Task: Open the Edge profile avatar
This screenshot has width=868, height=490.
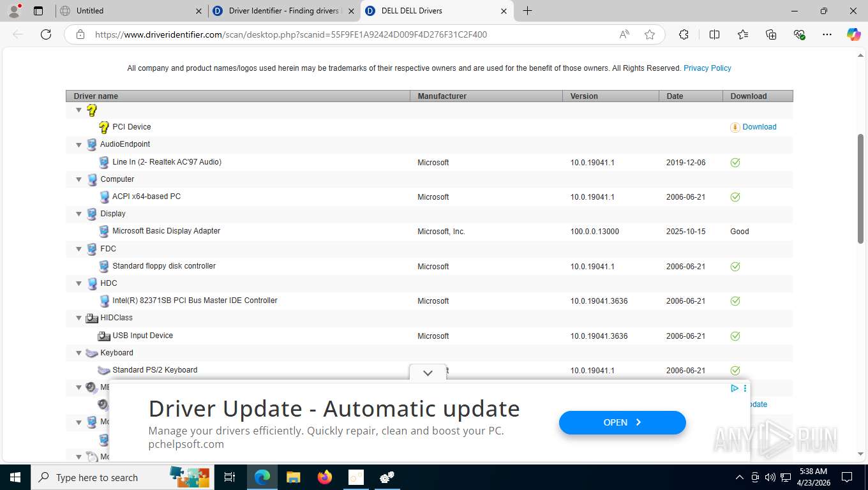Action: pyautogui.click(x=14, y=11)
